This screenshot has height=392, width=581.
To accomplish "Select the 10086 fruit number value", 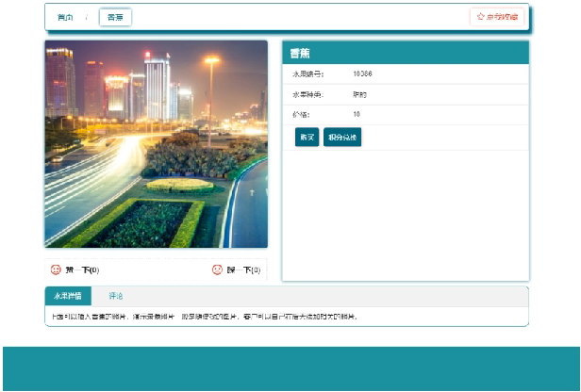I will (362, 73).
